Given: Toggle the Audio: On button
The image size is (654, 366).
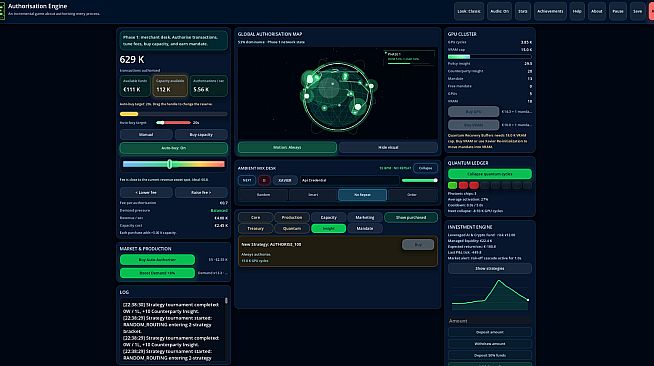Looking at the screenshot, I should click(x=499, y=11).
